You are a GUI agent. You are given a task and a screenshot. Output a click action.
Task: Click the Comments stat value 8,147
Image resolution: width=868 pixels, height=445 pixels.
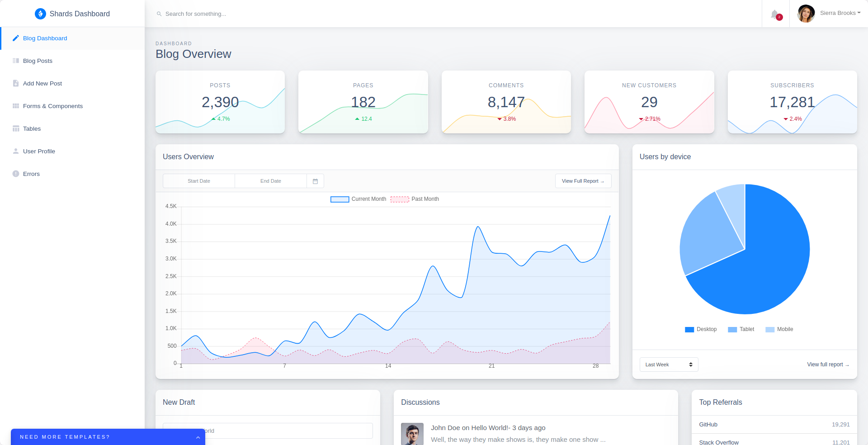pos(506,102)
